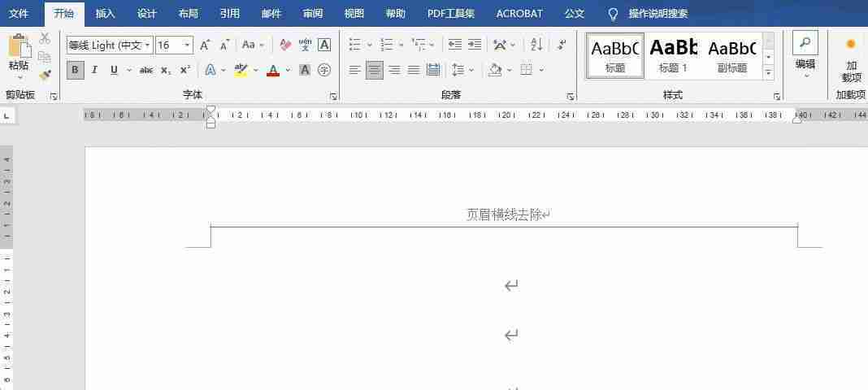Toggle Italic formatting
Viewport: 868px width, 390px height.
94,70
